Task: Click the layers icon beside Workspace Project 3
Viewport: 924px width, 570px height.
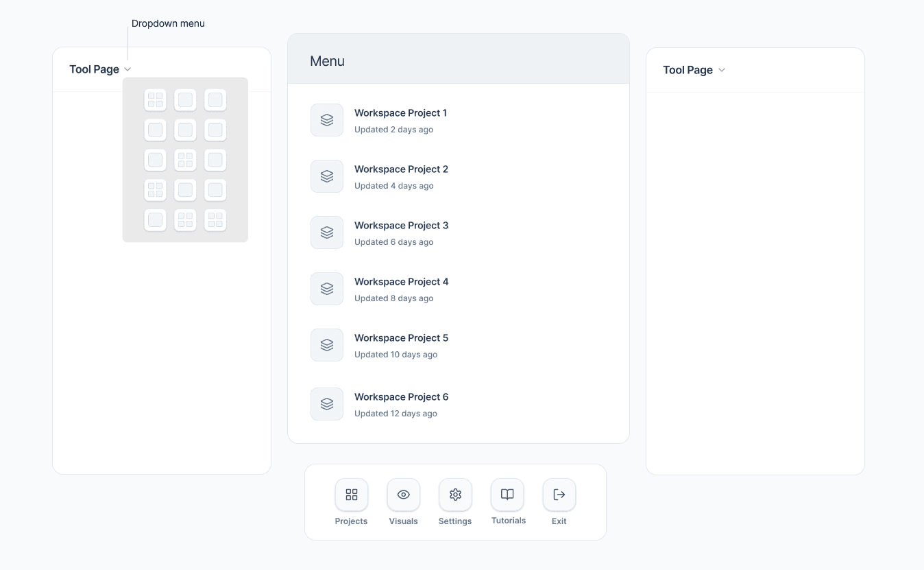Action: pos(327,233)
